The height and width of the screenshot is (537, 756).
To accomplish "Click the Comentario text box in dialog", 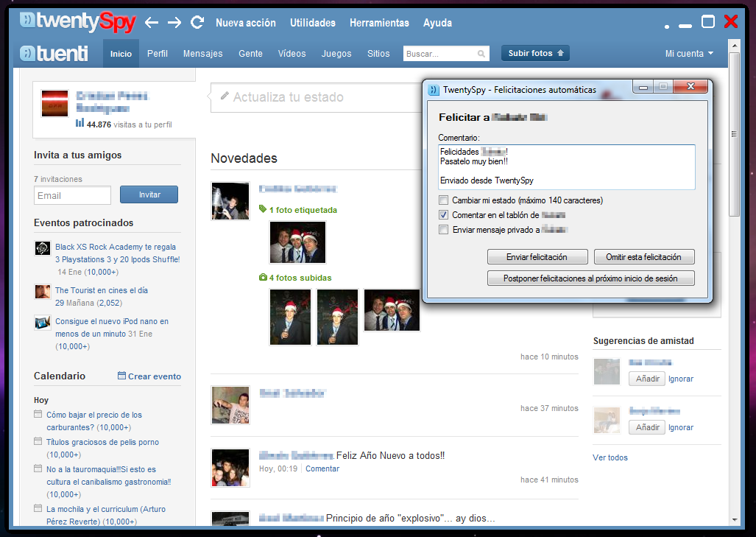I will (567, 166).
